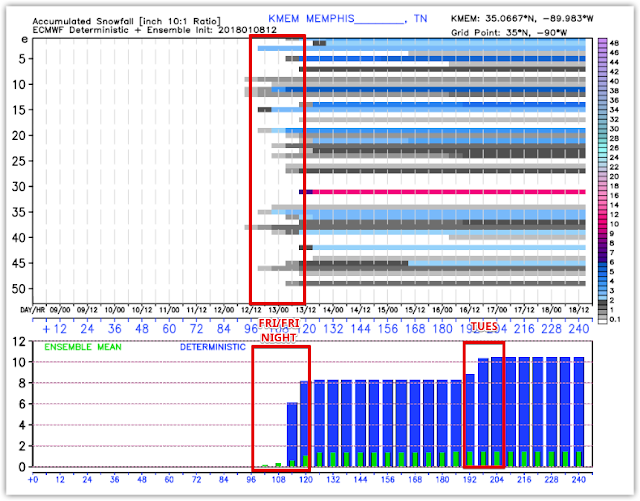Screen dimensions: 640x501
Task: Click the deterministic bar reaching 6 inches
Action: click(x=292, y=434)
